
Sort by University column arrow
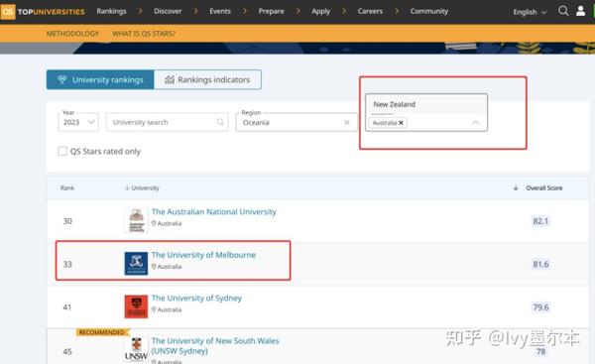[x=127, y=187]
